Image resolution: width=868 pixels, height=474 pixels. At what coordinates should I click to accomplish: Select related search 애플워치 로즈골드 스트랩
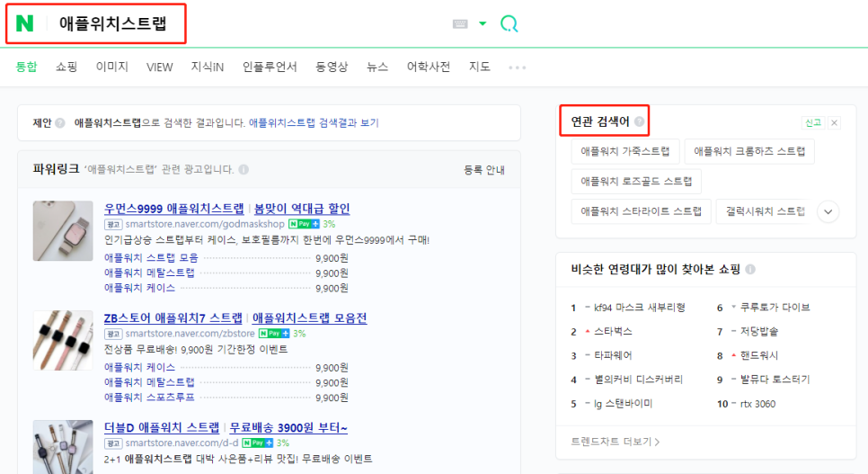[636, 182]
